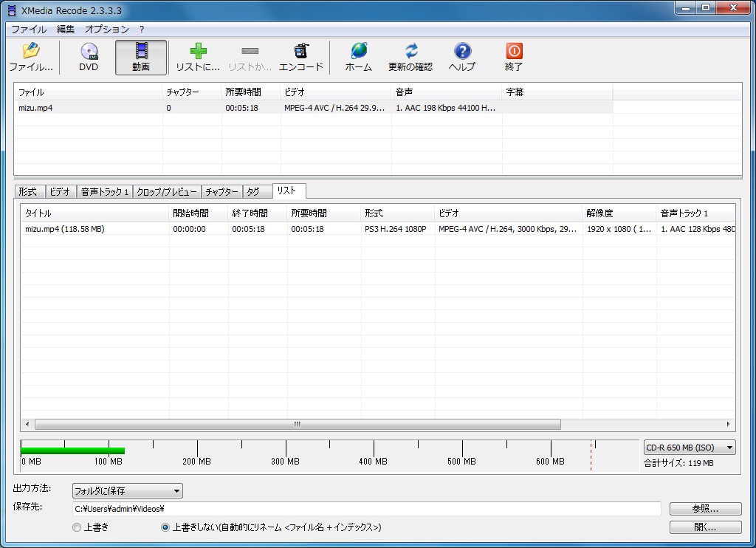
Task: Click the タイトル column header
Action: click(95, 213)
